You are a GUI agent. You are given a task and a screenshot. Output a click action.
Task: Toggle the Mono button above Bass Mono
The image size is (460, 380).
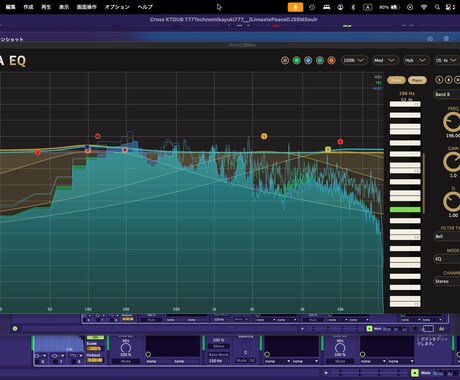tap(219, 346)
